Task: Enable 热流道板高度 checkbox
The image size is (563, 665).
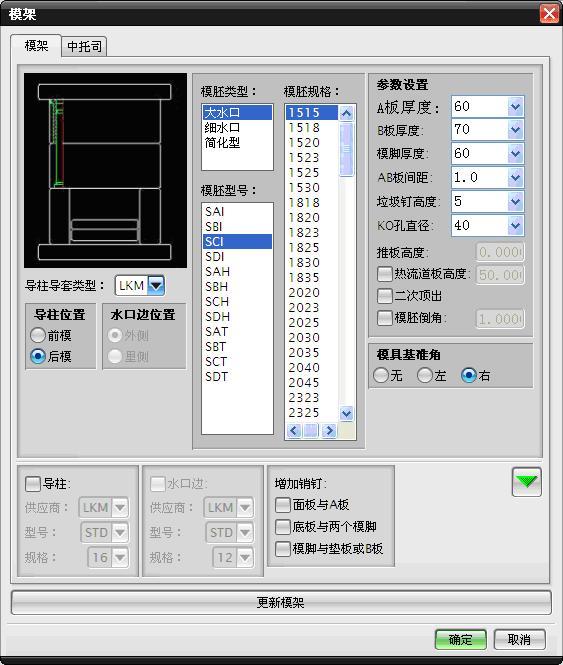Action: tap(384, 274)
